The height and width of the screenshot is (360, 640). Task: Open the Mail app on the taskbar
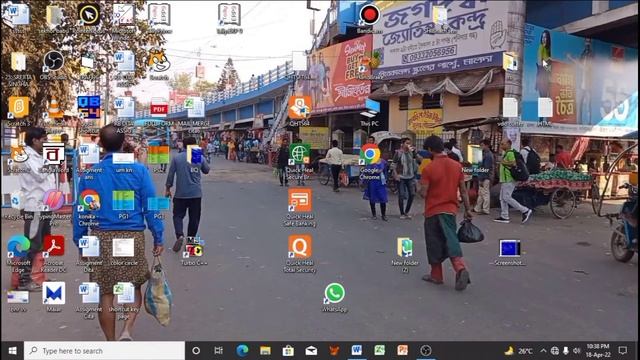click(x=311, y=351)
